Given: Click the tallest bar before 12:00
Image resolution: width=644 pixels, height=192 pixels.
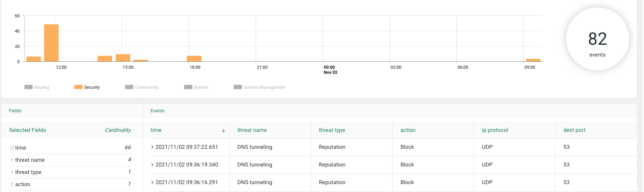Looking at the screenshot, I should coord(51,43).
